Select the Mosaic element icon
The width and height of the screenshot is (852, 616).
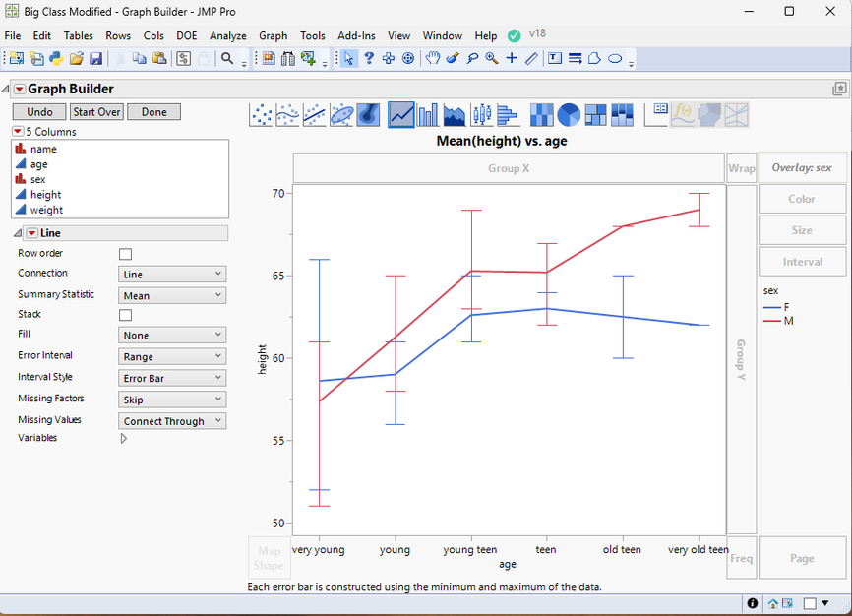[x=622, y=115]
